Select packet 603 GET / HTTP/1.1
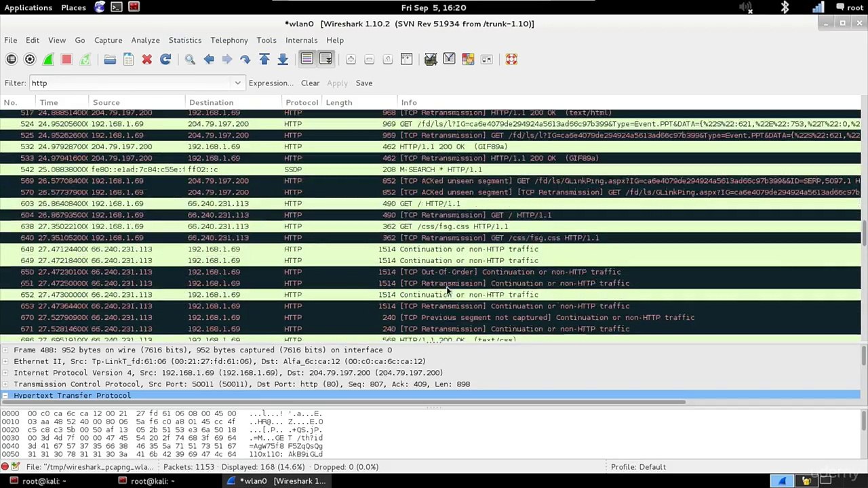The width and height of the screenshot is (868, 488). pos(431,203)
